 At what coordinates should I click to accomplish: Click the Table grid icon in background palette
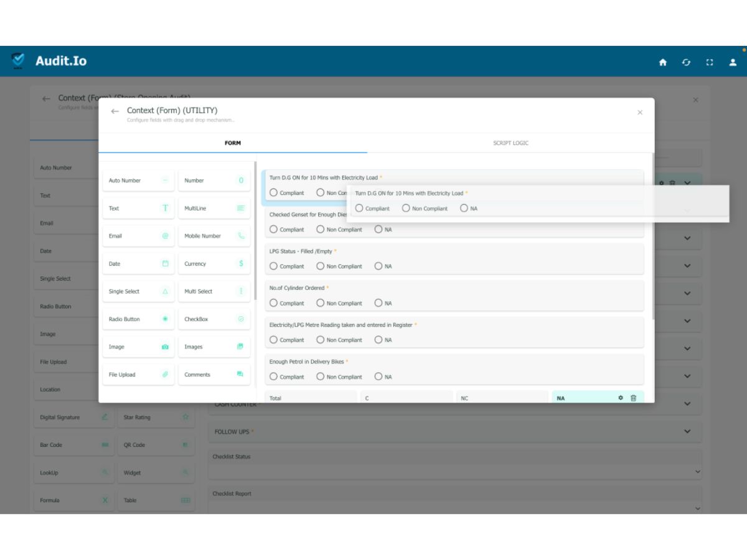pyautogui.click(x=185, y=500)
